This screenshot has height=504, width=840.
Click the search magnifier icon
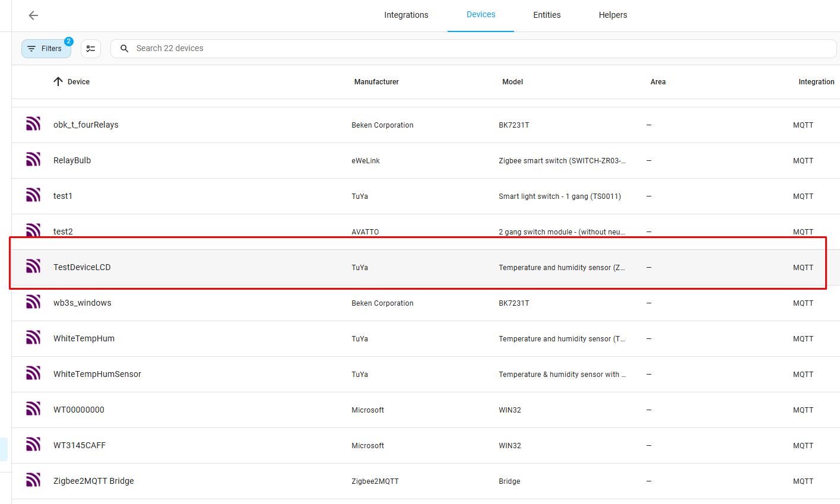pyautogui.click(x=125, y=49)
